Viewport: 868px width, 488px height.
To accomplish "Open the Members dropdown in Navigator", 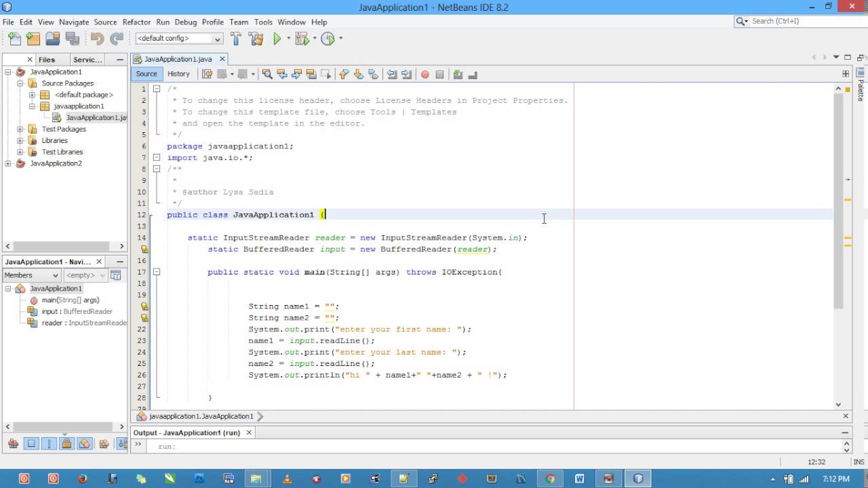I will (x=31, y=275).
